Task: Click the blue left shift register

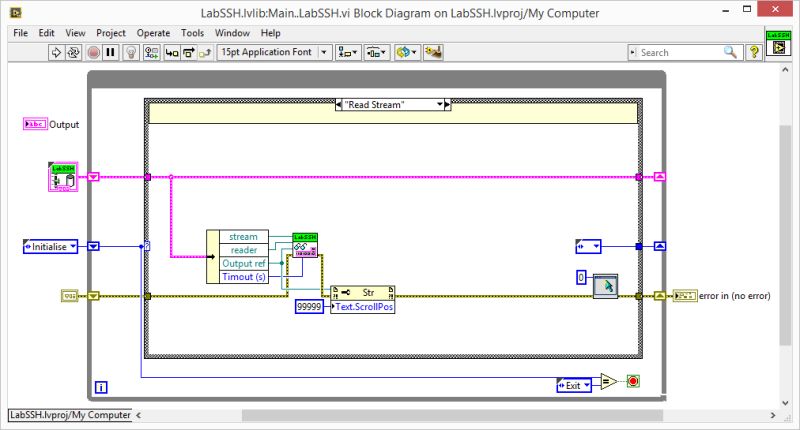Action: tap(93, 246)
